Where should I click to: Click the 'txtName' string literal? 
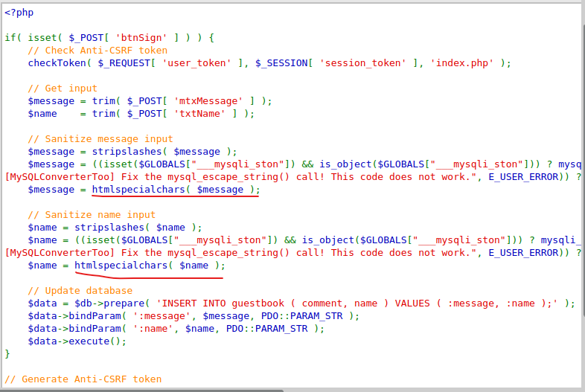(x=199, y=114)
